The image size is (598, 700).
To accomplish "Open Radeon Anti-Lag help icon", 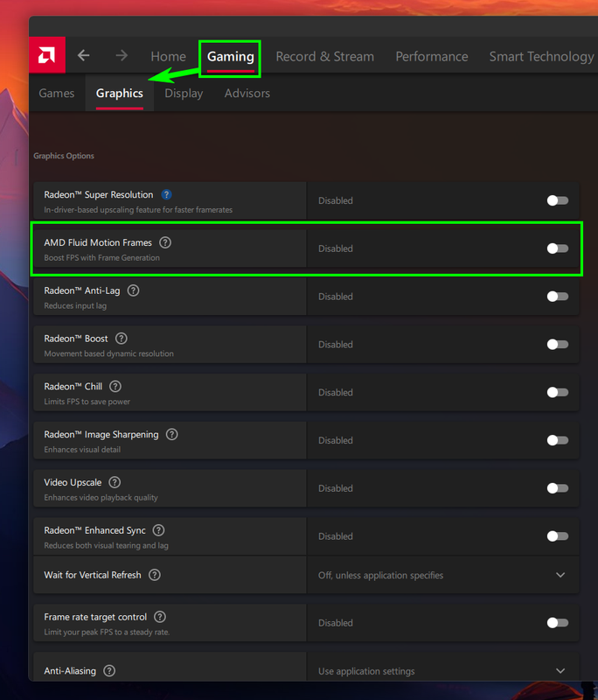I will coord(134,290).
